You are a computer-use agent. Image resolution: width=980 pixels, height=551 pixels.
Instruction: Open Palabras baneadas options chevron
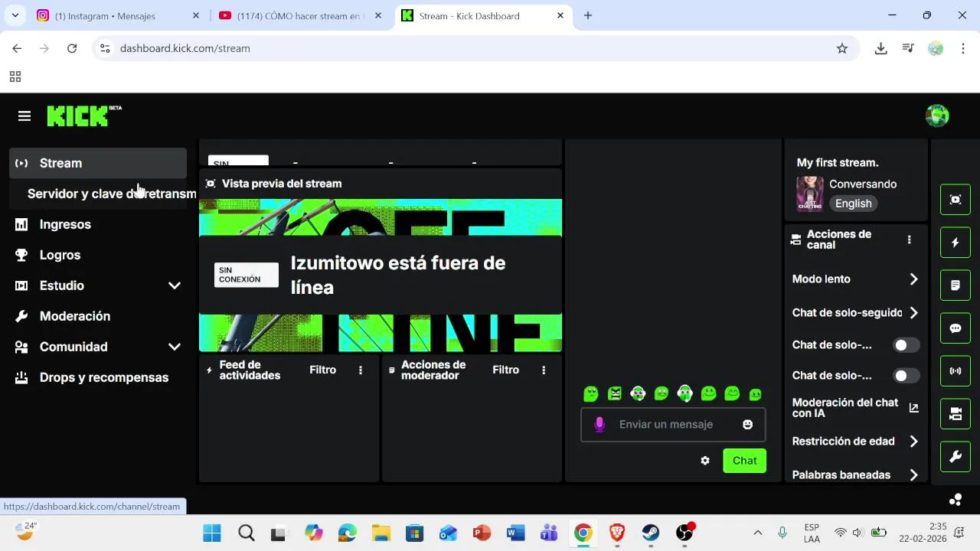click(913, 475)
